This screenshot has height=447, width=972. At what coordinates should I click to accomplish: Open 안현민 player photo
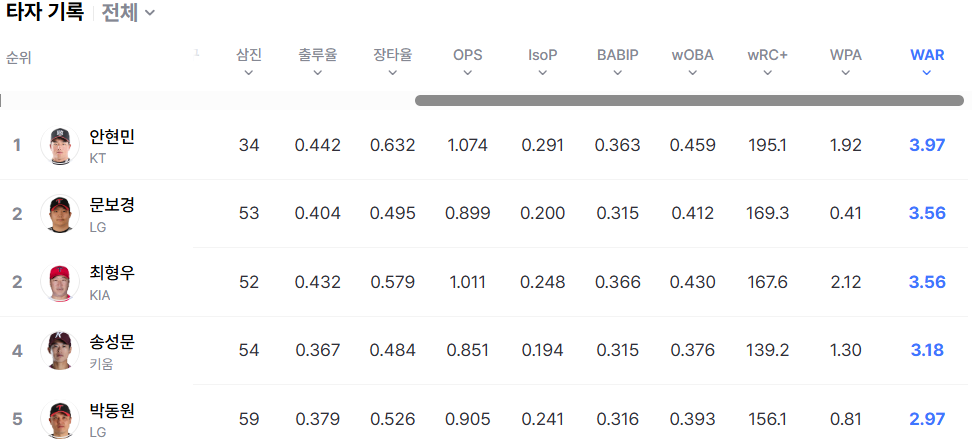(x=60, y=146)
